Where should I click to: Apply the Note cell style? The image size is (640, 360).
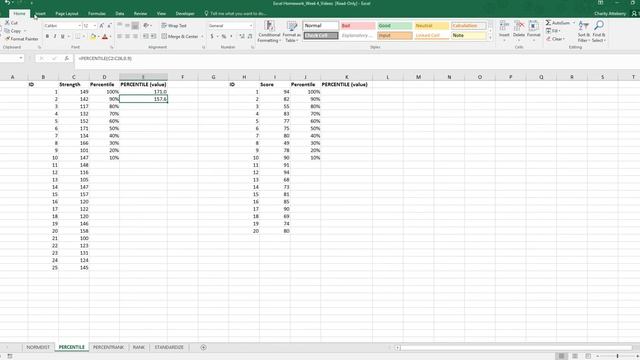(x=469, y=36)
